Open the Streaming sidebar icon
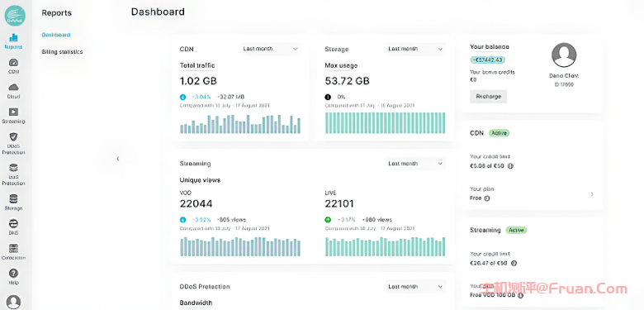This screenshot has width=644, height=310. 13,116
